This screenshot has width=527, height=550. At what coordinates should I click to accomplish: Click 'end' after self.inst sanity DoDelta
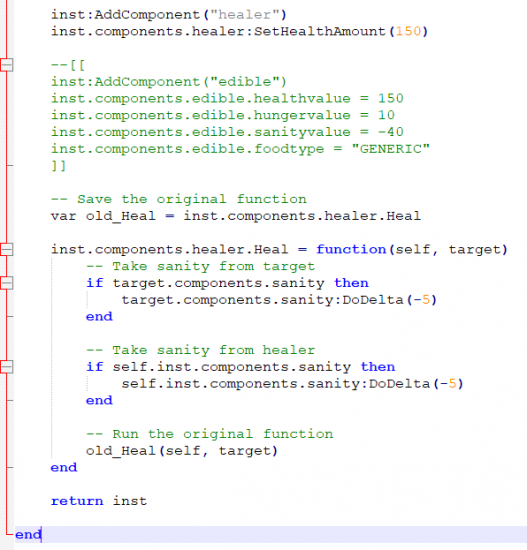click(x=99, y=400)
